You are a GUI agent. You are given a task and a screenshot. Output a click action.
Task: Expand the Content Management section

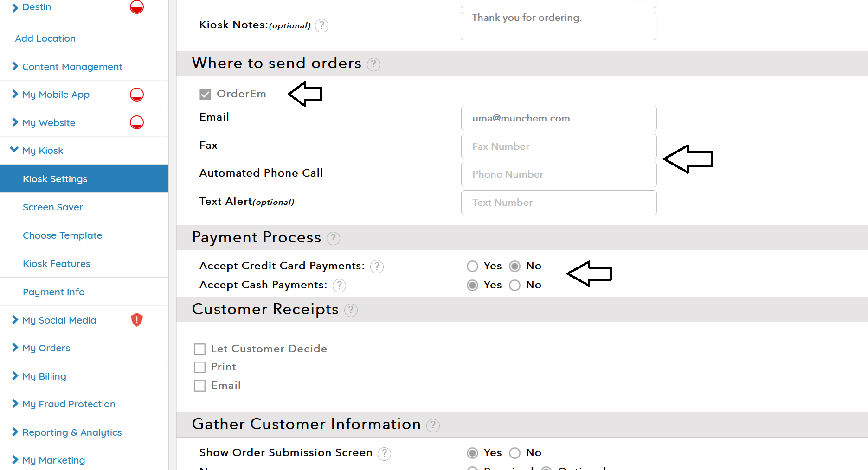pos(72,67)
